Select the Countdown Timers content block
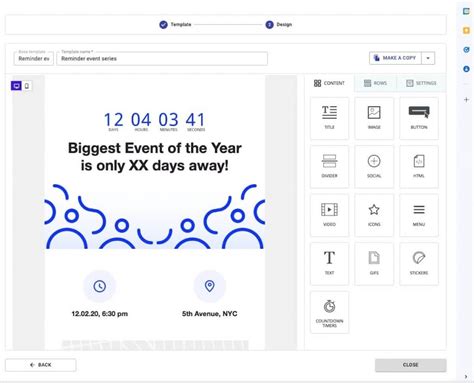 pos(329,312)
